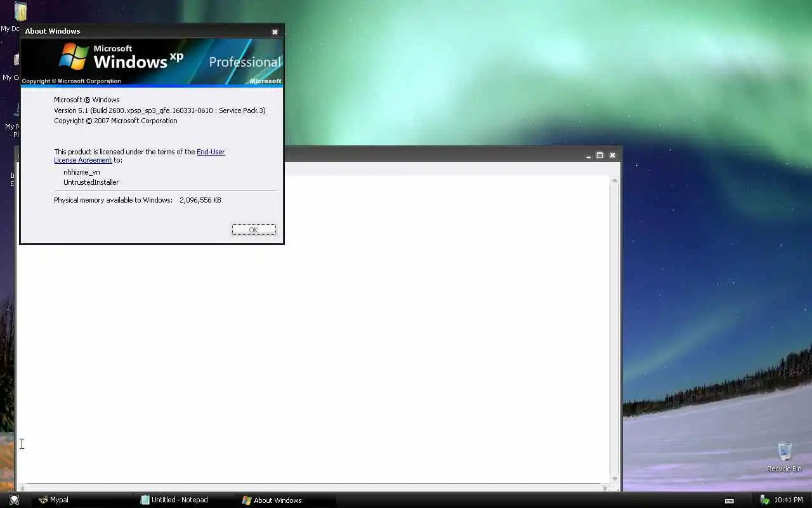Click the 10:41 PM taskbar clock
The image size is (812, 508).
tap(789, 500)
